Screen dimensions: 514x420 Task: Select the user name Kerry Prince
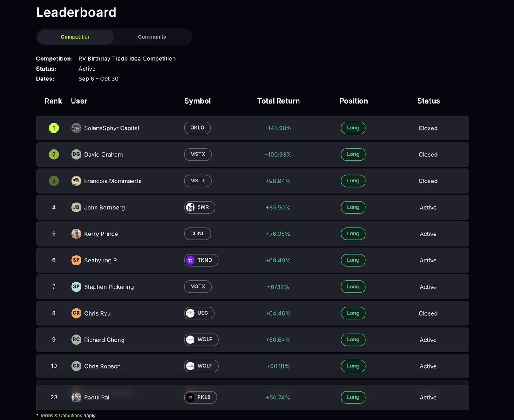[x=101, y=234]
